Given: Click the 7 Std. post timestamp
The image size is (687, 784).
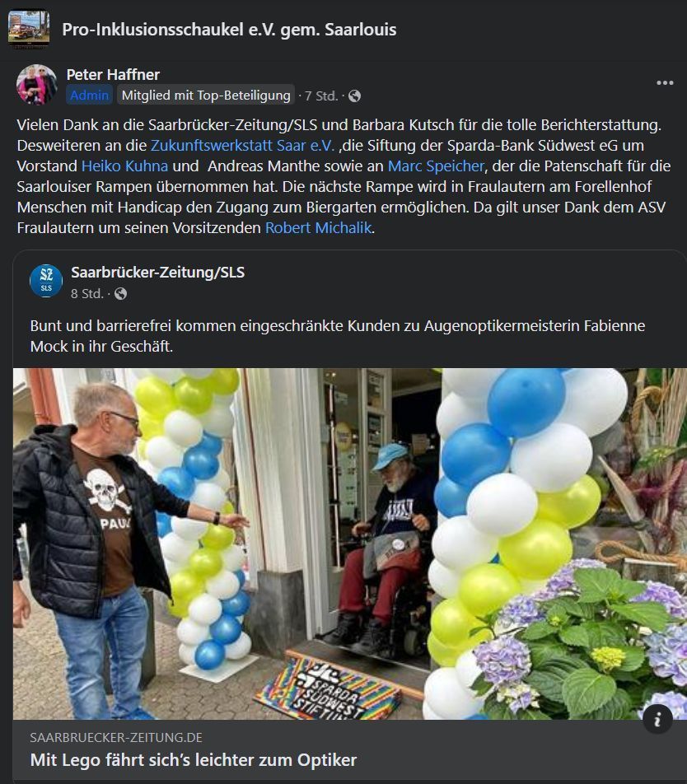Looking at the screenshot, I should (321, 96).
